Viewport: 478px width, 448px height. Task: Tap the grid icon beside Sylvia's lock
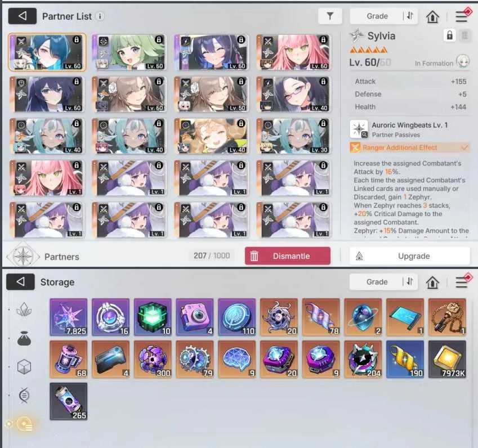[x=465, y=35]
